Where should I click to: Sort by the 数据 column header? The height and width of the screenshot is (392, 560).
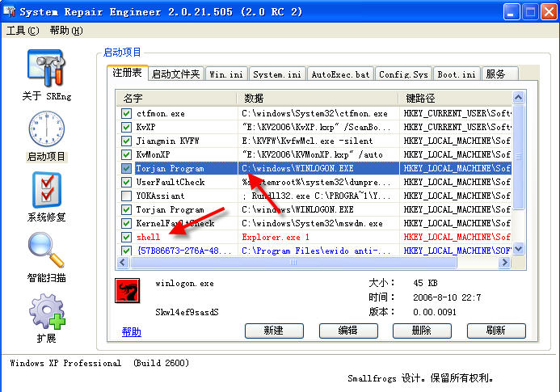(x=318, y=98)
